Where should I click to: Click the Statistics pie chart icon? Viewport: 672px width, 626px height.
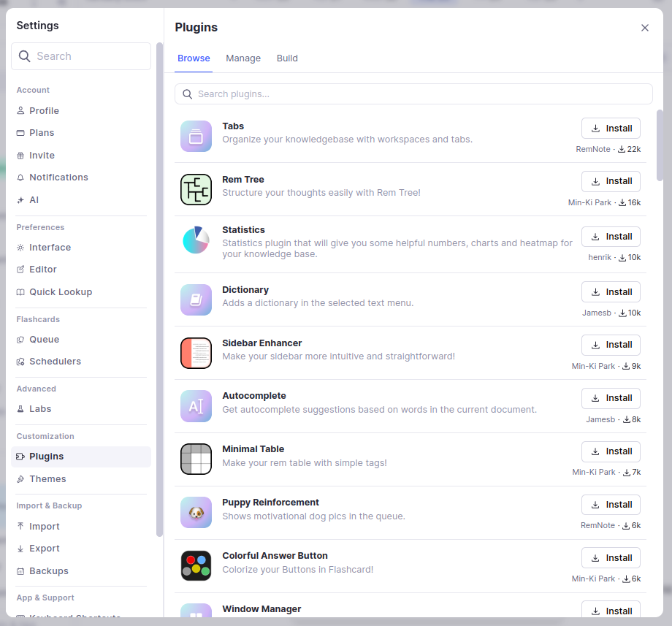coord(196,240)
